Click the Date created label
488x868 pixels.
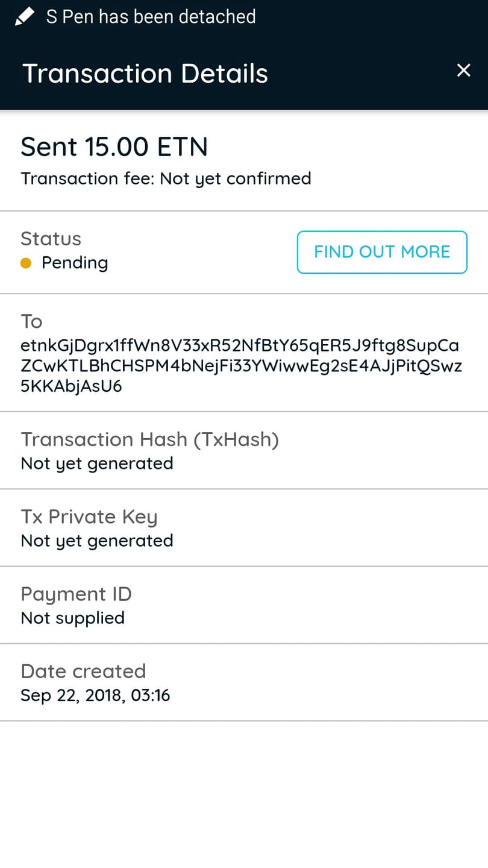[83, 671]
